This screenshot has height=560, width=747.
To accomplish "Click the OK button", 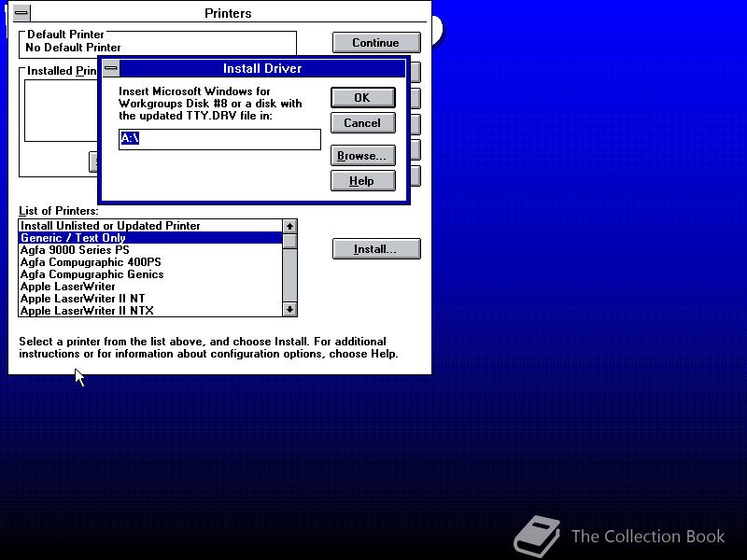I will tap(362, 97).
